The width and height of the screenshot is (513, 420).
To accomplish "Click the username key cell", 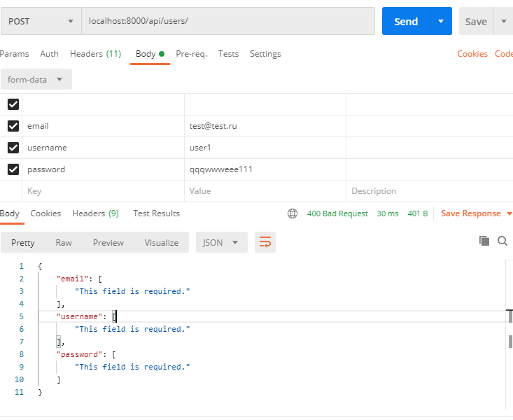I will point(103,148).
